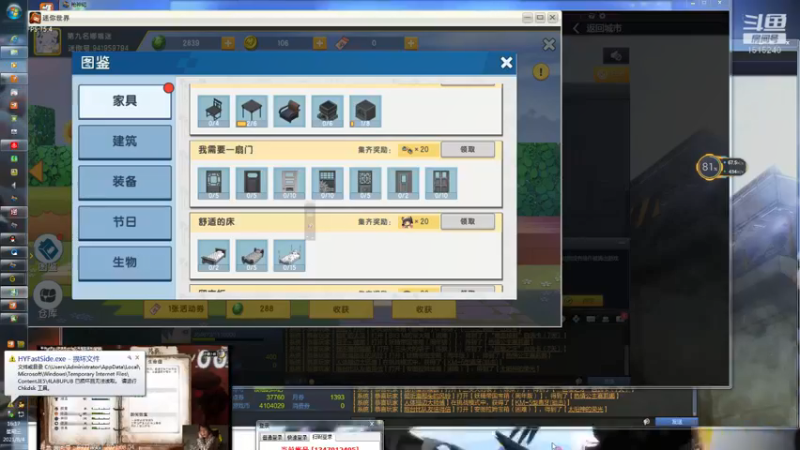This screenshot has height=450, width=800.
Task: Add coins via plus next to 106
Action: pos(319,43)
